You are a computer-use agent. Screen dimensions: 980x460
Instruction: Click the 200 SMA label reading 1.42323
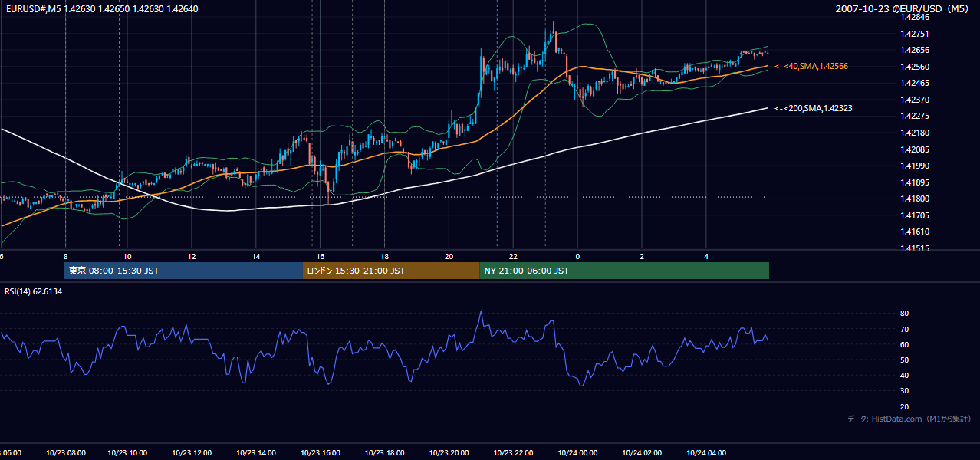coord(814,109)
